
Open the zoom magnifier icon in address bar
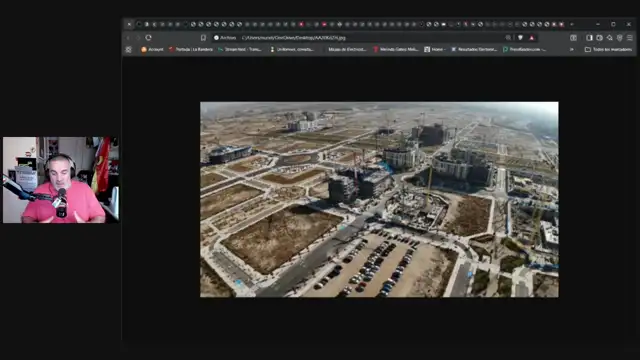click(508, 38)
